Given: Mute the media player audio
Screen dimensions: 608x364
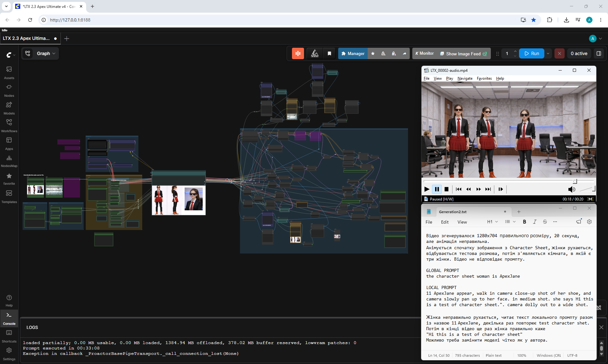Looking at the screenshot, I should tap(572, 189).
